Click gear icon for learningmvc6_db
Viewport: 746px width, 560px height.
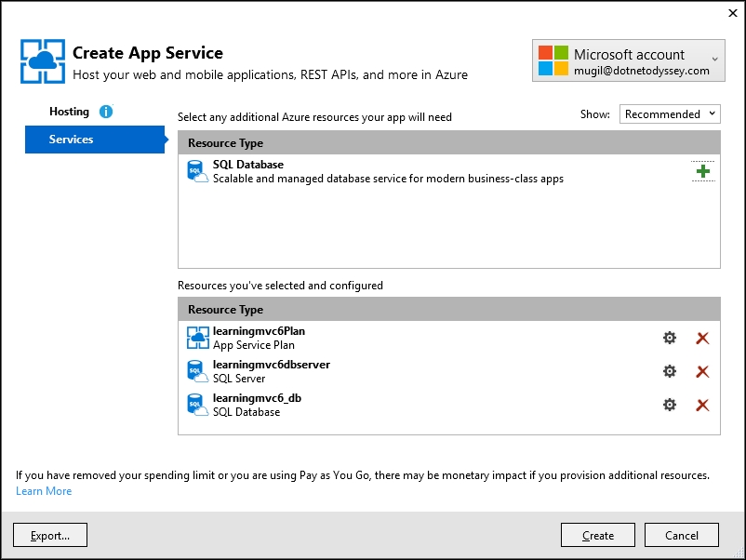(x=670, y=405)
